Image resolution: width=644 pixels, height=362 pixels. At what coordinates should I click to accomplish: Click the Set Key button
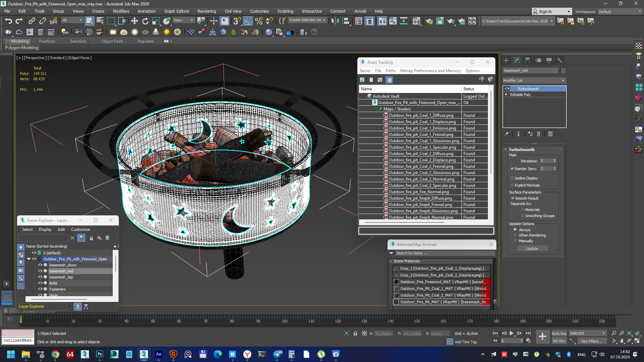pyautogui.click(x=559, y=341)
